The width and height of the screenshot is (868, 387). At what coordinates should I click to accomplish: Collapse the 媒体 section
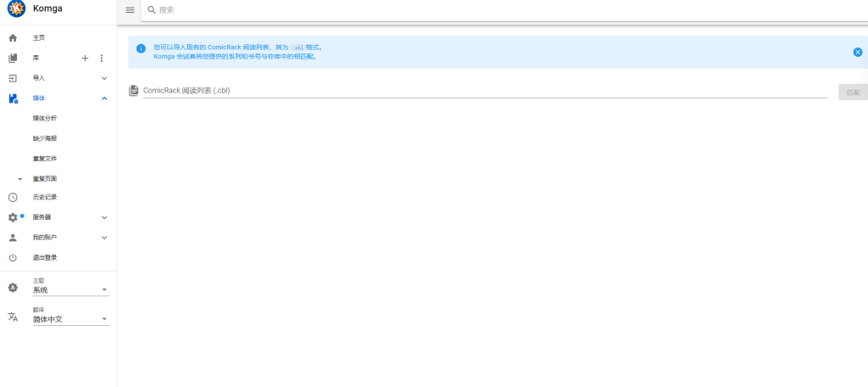coord(104,98)
